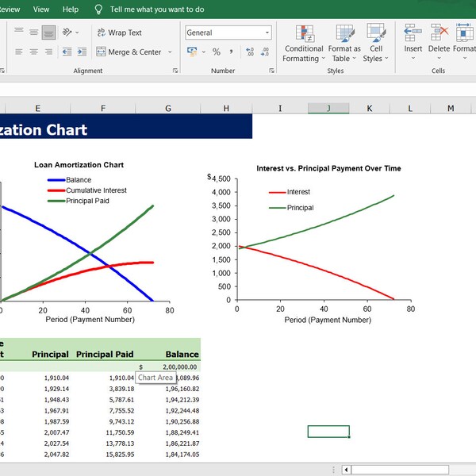Select Principal Paid legend entry
The height and width of the screenshot is (476, 476).
tap(79, 201)
